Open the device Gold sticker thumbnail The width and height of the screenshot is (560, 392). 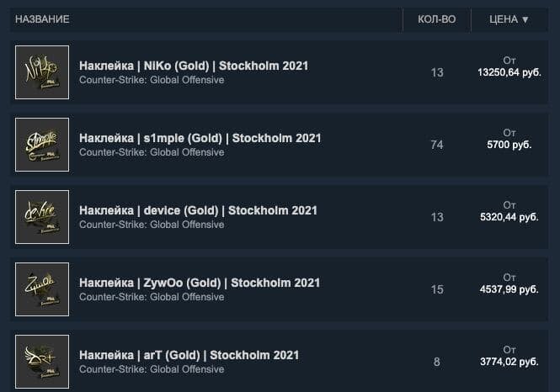point(42,217)
